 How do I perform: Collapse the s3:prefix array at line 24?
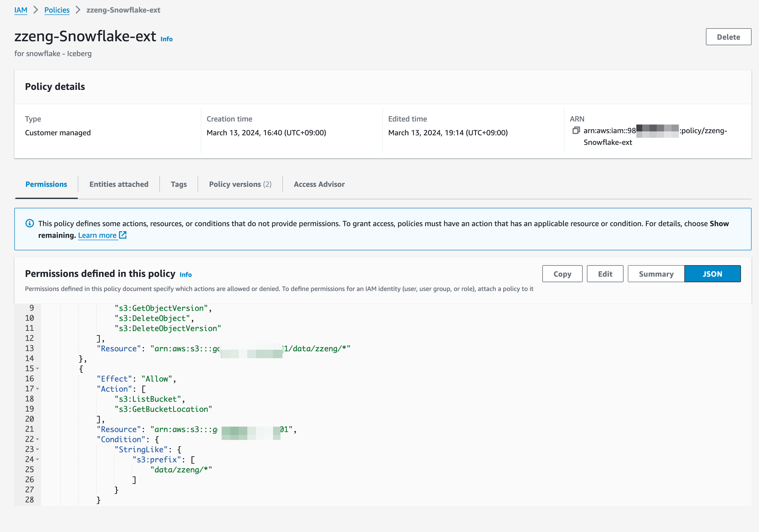point(37,460)
